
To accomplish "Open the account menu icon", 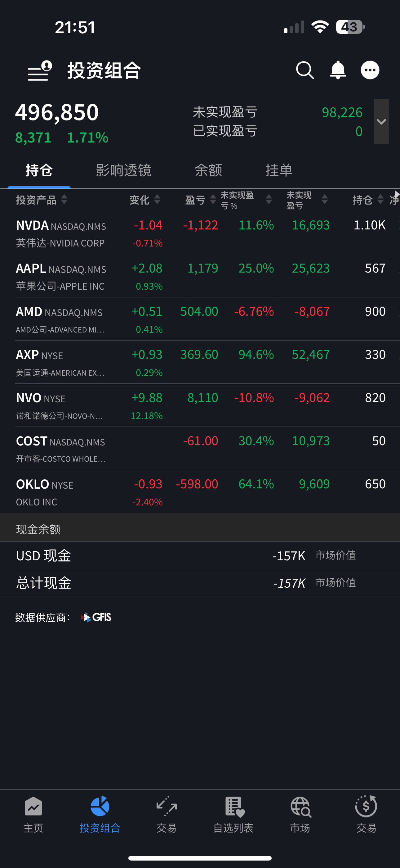I will 40,71.
